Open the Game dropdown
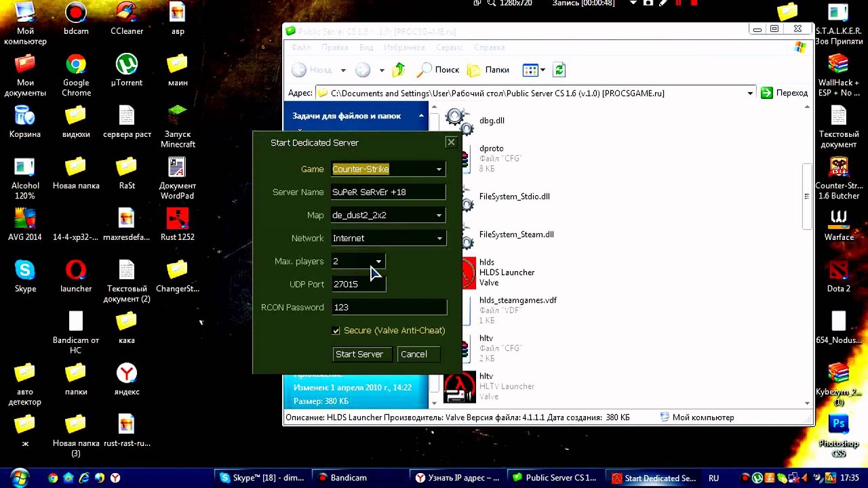The height and width of the screenshot is (488, 868). point(439,169)
